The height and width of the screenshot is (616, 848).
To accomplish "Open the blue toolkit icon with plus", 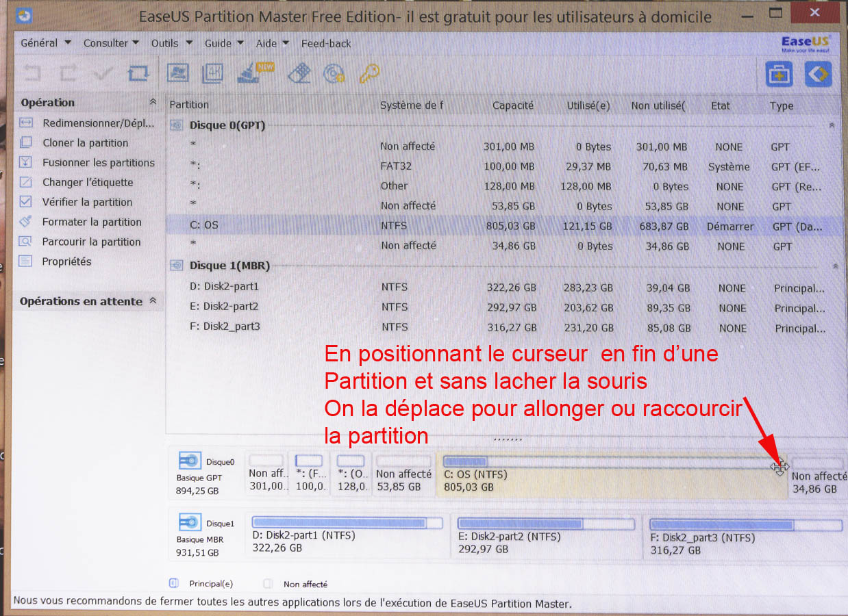I will 779,74.
